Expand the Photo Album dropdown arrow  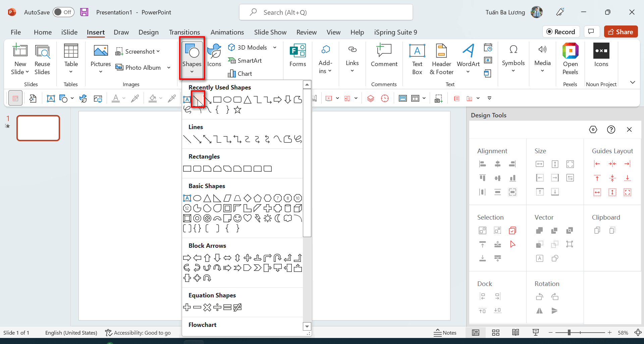pyautogui.click(x=169, y=67)
